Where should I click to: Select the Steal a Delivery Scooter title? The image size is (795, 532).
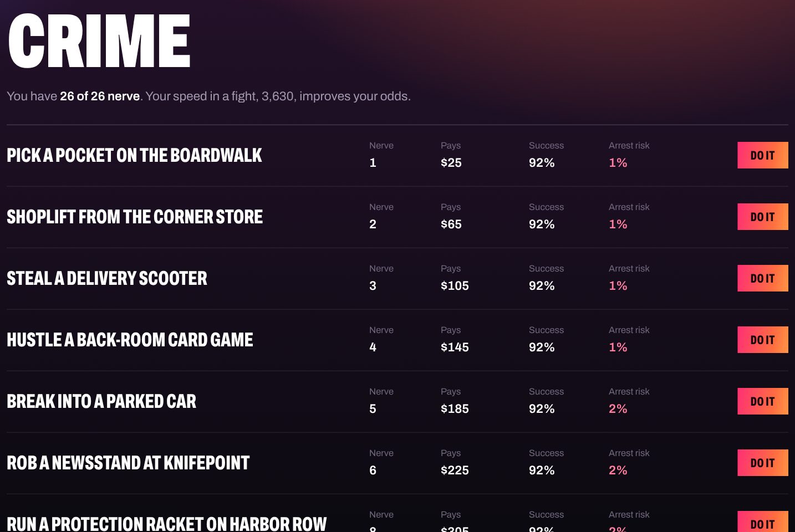(x=107, y=278)
